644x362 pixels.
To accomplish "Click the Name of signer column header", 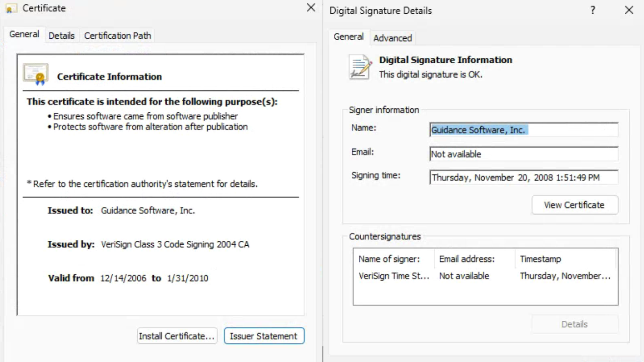I will point(389,259).
